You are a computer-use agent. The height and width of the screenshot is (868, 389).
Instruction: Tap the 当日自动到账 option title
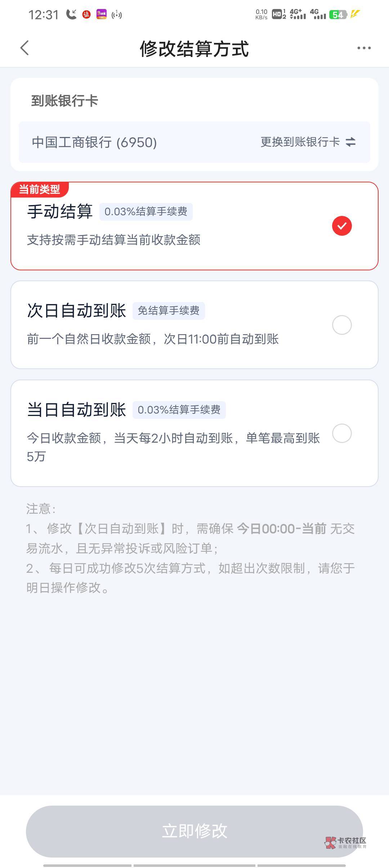(x=76, y=410)
